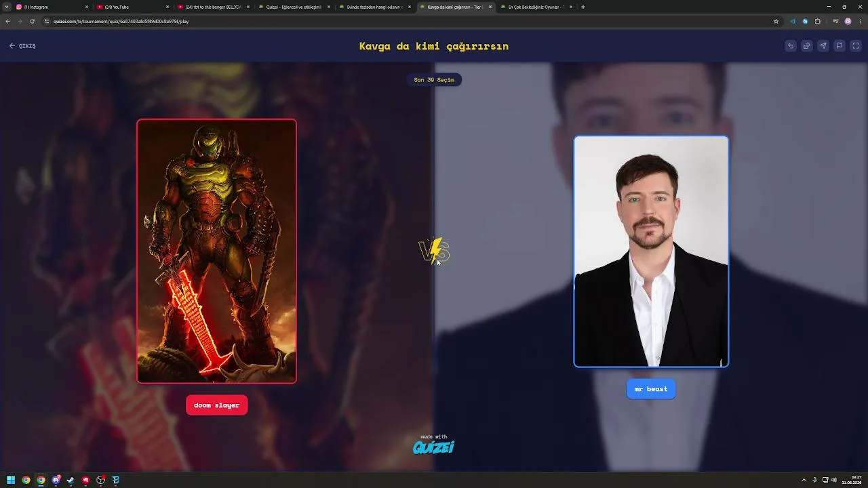Open the Windows Start menu
The width and height of the screenshot is (868, 488).
point(11,480)
